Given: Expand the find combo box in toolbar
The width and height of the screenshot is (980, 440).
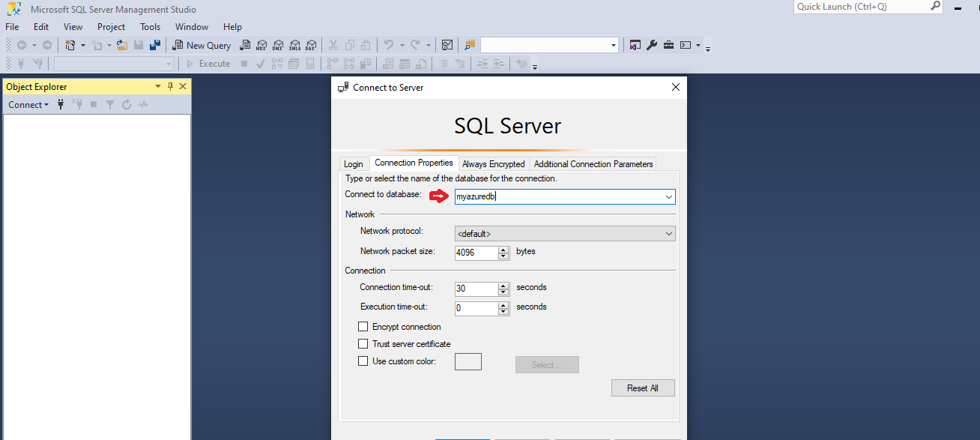Looking at the screenshot, I should (x=614, y=45).
